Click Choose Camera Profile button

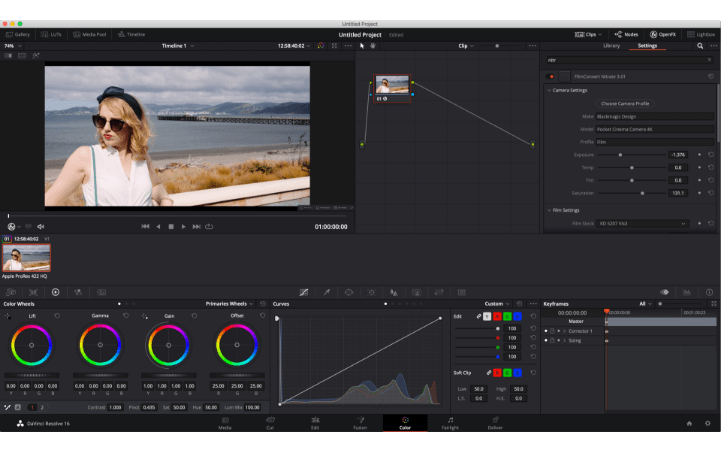point(625,103)
